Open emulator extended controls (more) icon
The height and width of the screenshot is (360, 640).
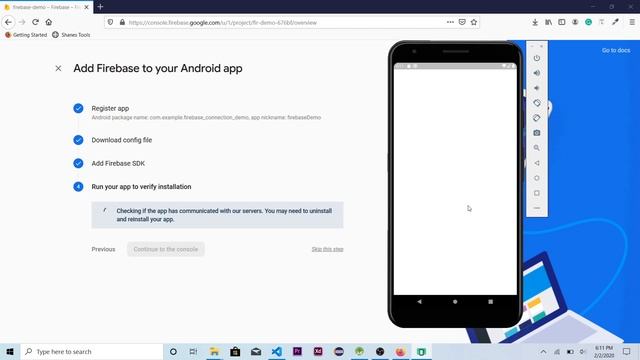[x=537, y=208]
